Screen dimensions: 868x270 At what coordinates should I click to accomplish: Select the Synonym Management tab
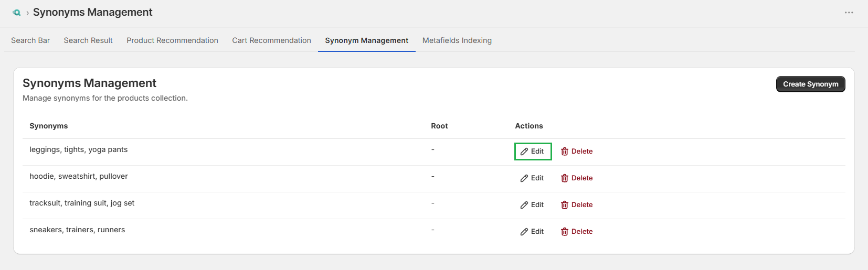pos(366,40)
